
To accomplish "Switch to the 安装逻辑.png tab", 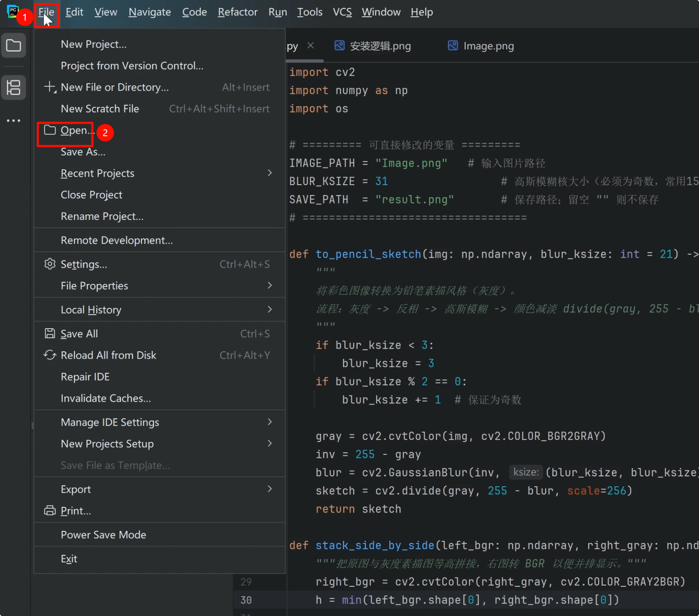I will pyautogui.click(x=373, y=46).
